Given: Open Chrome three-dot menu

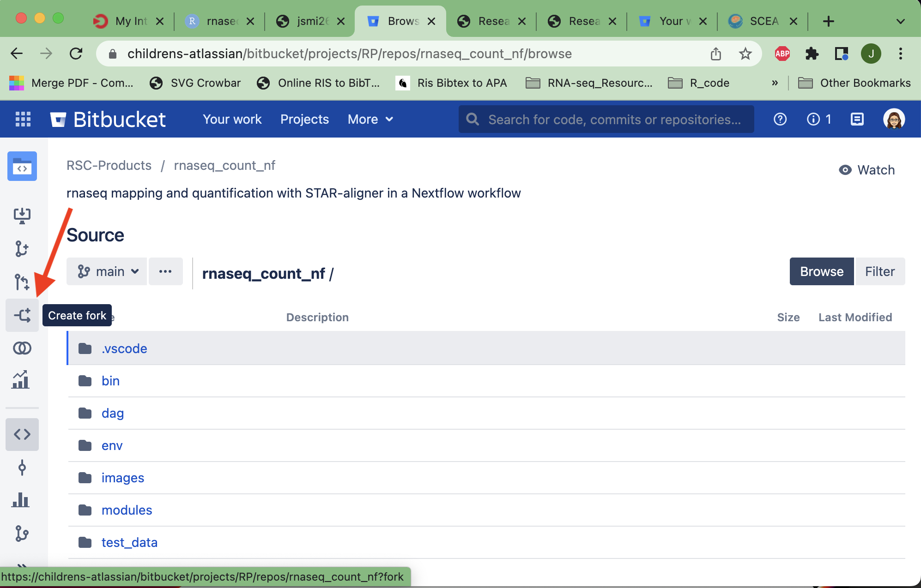Looking at the screenshot, I should click(901, 54).
